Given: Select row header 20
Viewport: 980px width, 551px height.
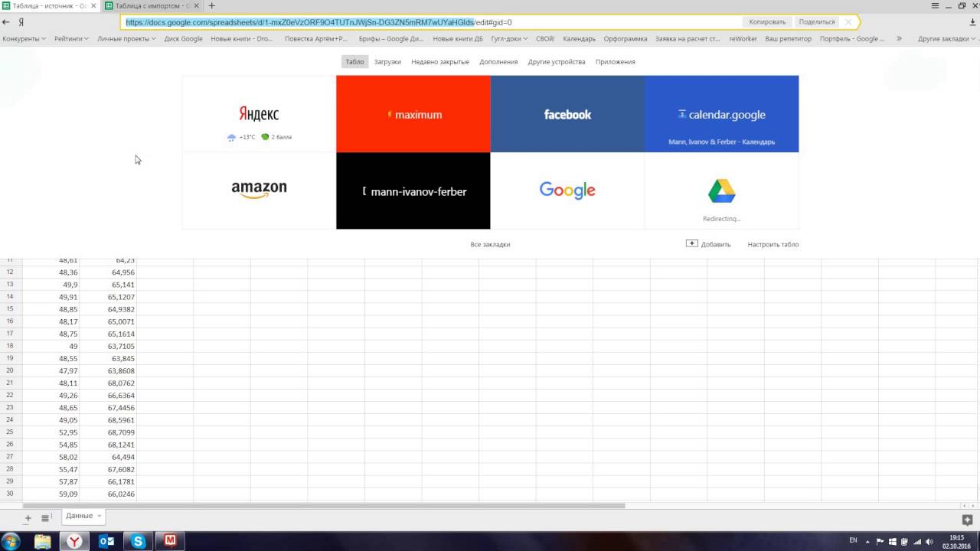Looking at the screenshot, I should 11,370.
